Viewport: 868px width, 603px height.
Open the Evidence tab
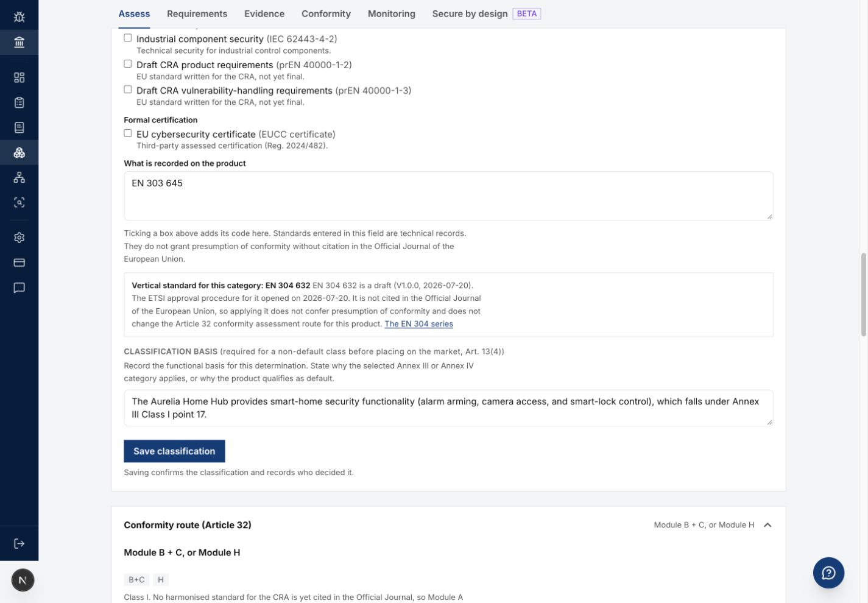coord(264,13)
